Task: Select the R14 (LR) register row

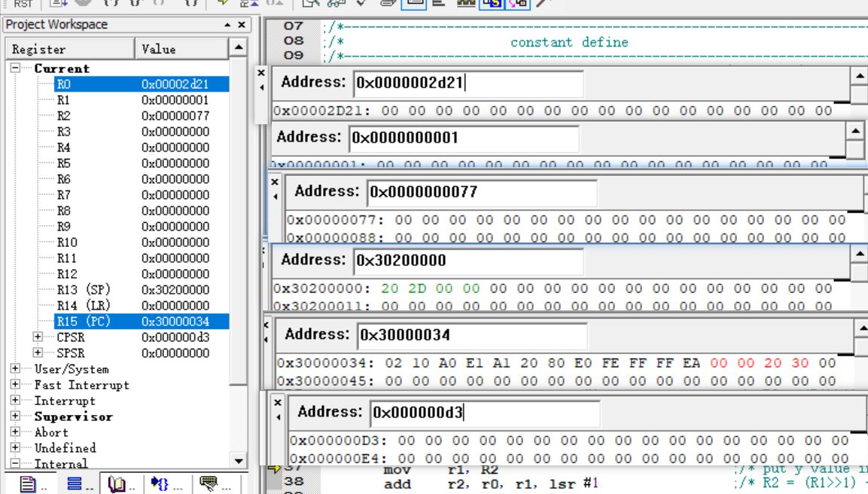Action: click(142, 305)
